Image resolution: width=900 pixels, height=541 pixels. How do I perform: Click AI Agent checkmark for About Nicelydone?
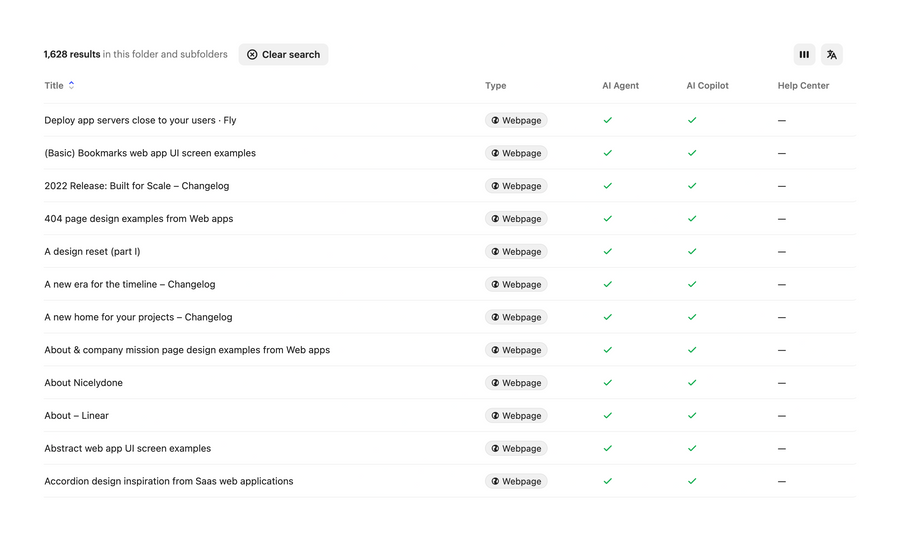pos(607,382)
